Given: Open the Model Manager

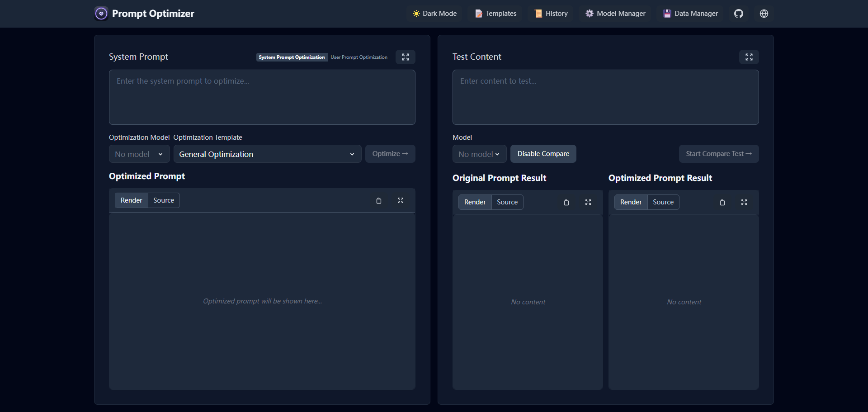Looking at the screenshot, I should pyautogui.click(x=615, y=14).
